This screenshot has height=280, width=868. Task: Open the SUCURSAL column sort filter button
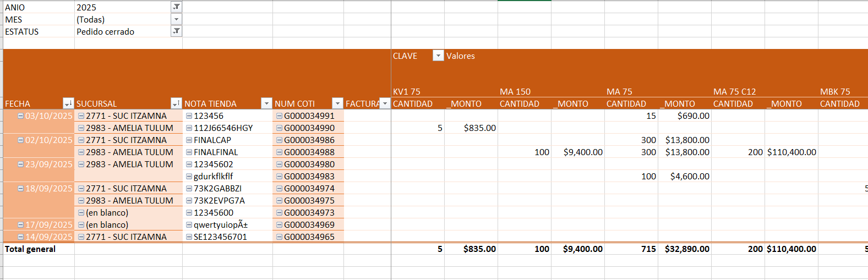[x=176, y=103]
